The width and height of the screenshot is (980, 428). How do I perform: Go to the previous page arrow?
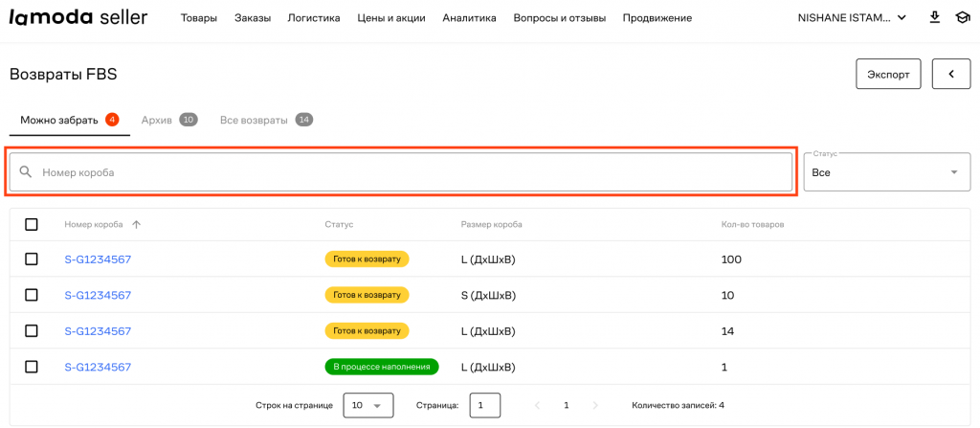(x=537, y=405)
